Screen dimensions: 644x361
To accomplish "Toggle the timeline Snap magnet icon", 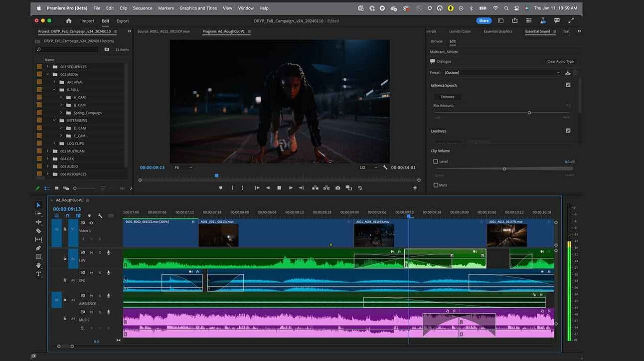I will tap(67, 216).
